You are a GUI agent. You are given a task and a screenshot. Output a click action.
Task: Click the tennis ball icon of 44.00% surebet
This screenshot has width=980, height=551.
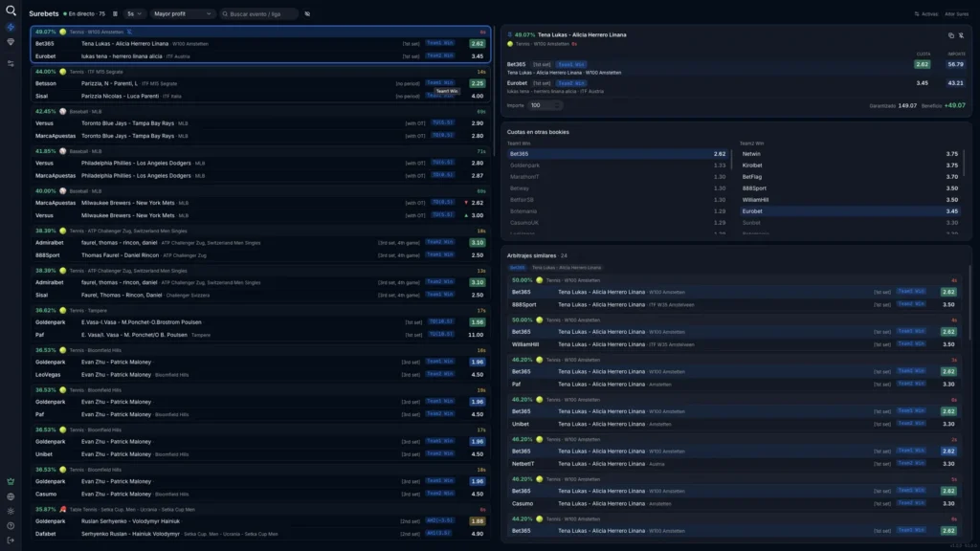pyautogui.click(x=62, y=72)
